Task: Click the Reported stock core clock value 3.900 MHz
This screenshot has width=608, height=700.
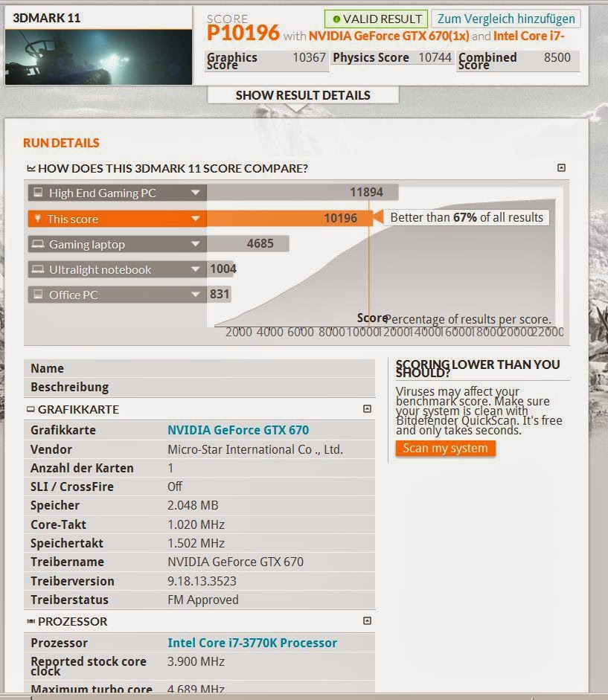Action: click(x=196, y=661)
